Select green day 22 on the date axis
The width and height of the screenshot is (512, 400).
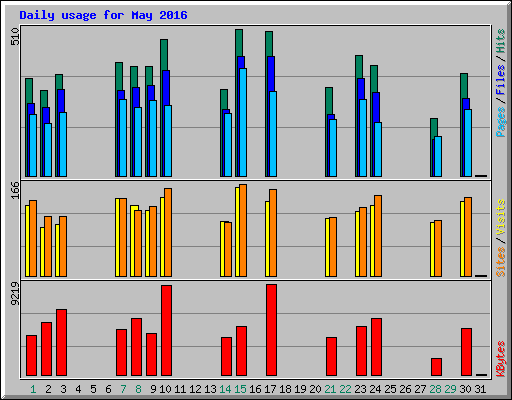click(x=345, y=389)
